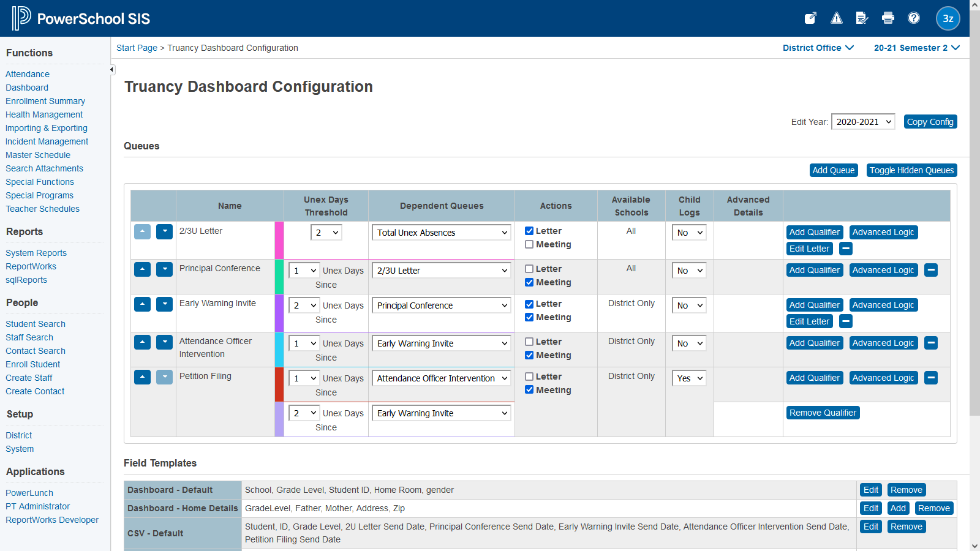The width and height of the screenshot is (980, 551).
Task: Click the 3z user avatar
Action: pyautogui.click(x=948, y=18)
